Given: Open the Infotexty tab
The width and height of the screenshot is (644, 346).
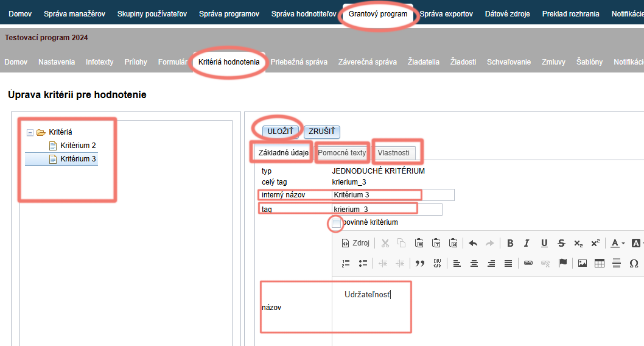Looking at the screenshot, I should pos(99,62).
